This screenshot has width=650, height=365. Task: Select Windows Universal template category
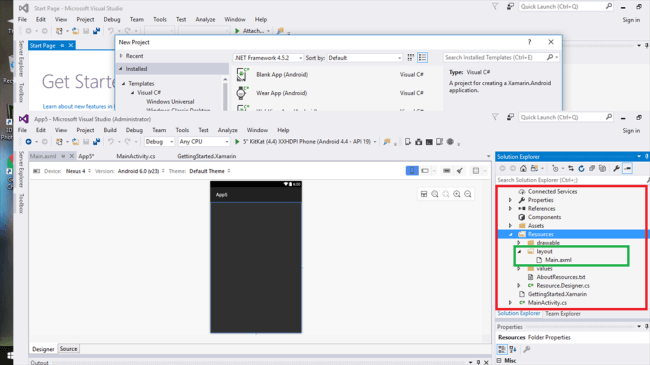[170, 101]
